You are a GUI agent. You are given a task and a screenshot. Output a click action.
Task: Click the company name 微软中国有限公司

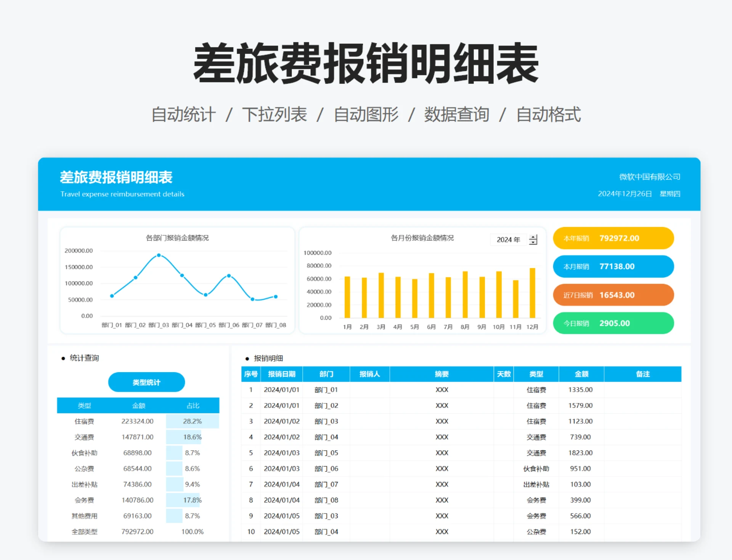tap(650, 176)
